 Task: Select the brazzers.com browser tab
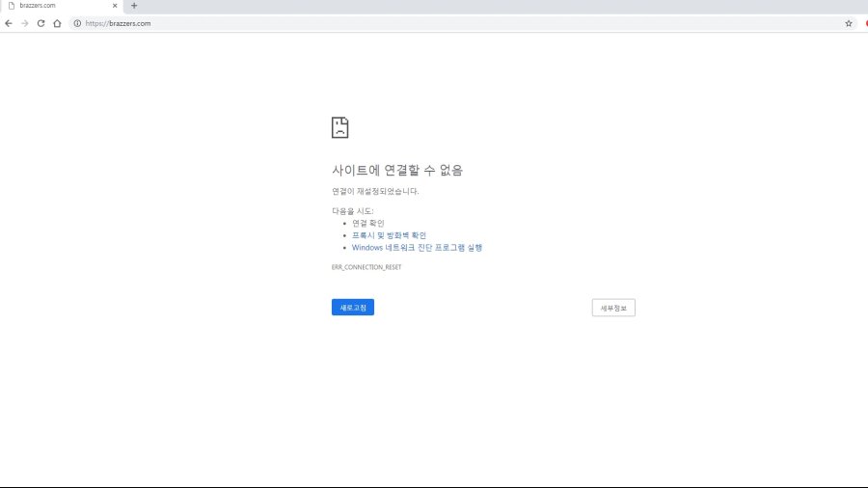tap(61, 6)
